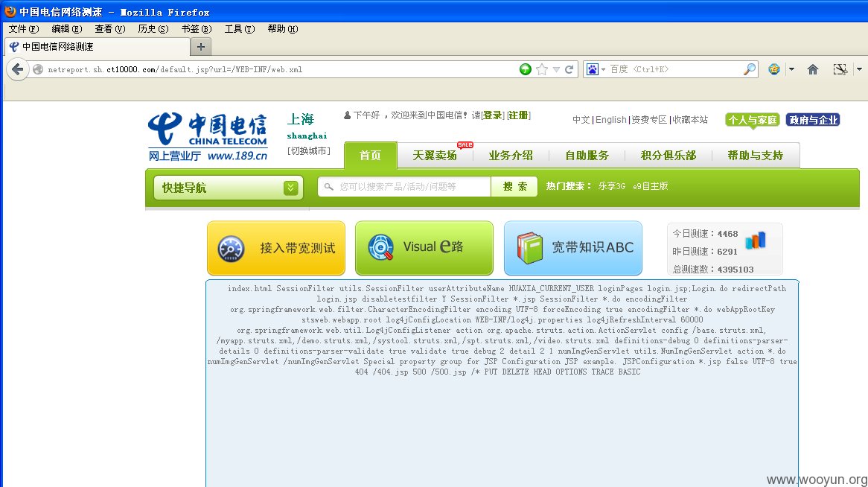
Task: Open the 业务介绍 navigation tab
Action: (511, 155)
